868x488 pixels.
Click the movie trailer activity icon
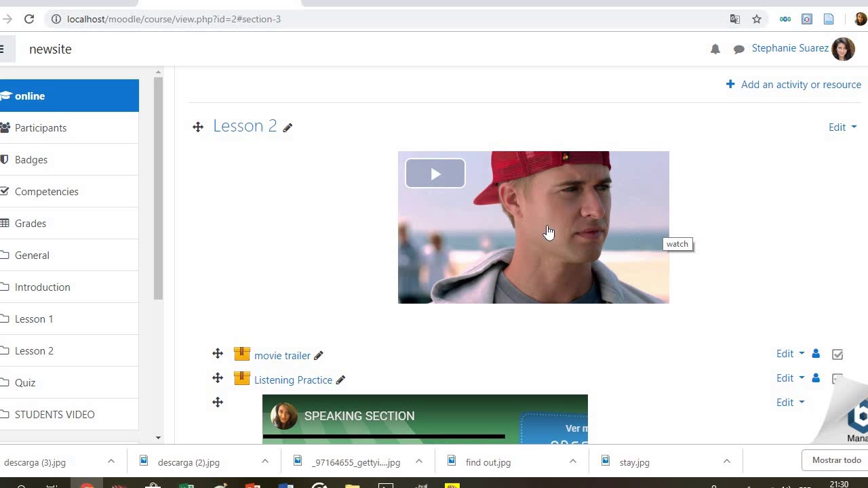point(242,354)
